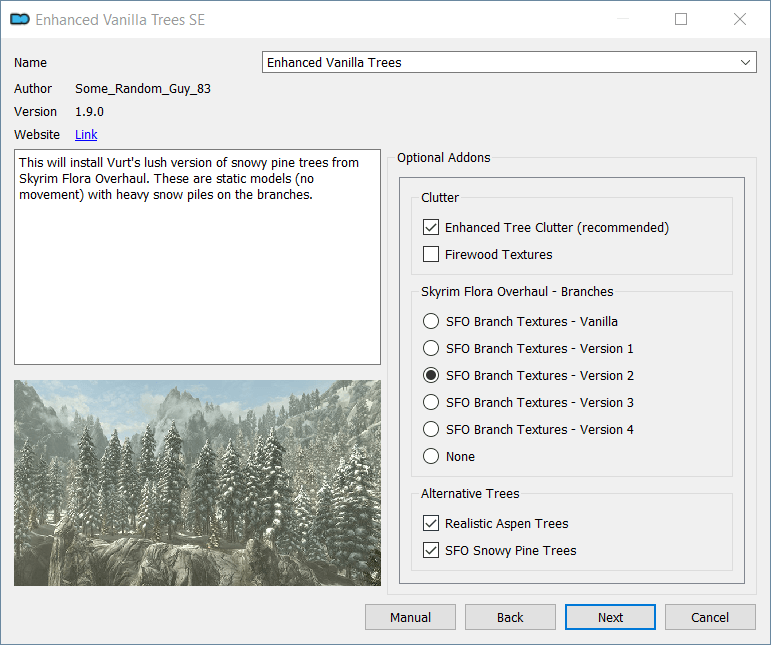Image resolution: width=771 pixels, height=645 pixels.
Task: Uncheck Enhanced Tree Clutter (recommended)
Action: [x=431, y=227]
